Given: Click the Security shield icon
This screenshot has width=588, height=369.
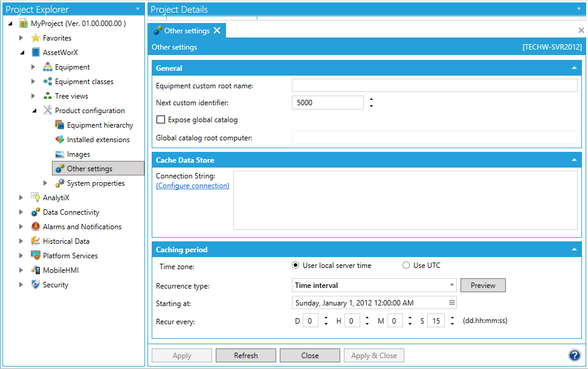Looking at the screenshot, I should (36, 285).
